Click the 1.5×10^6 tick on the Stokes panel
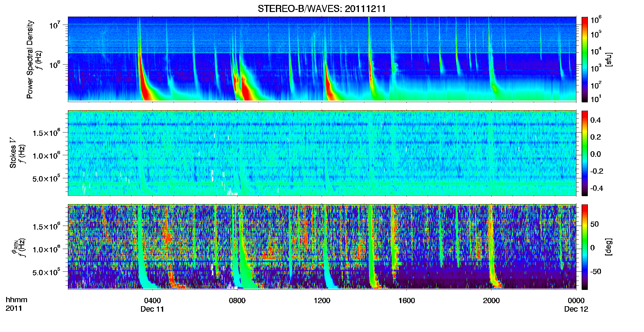Screen dimensions: 644x332 [46, 132]
